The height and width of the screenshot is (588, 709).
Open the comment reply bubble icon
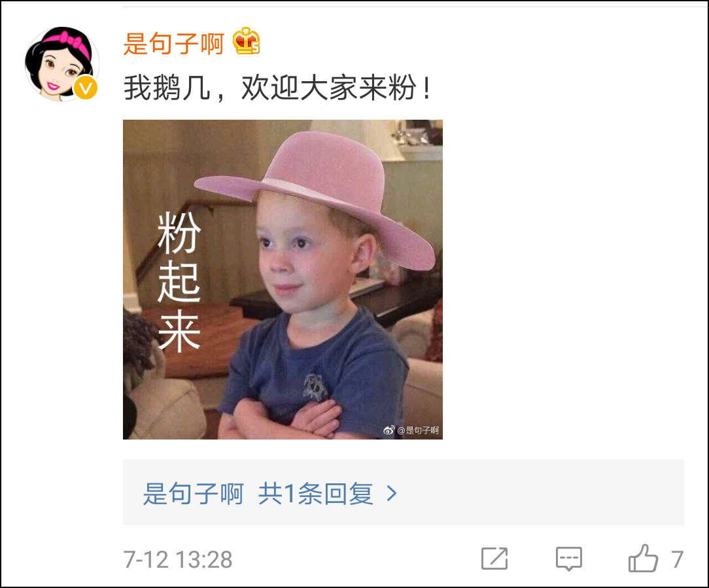click(x=569, y=559)
